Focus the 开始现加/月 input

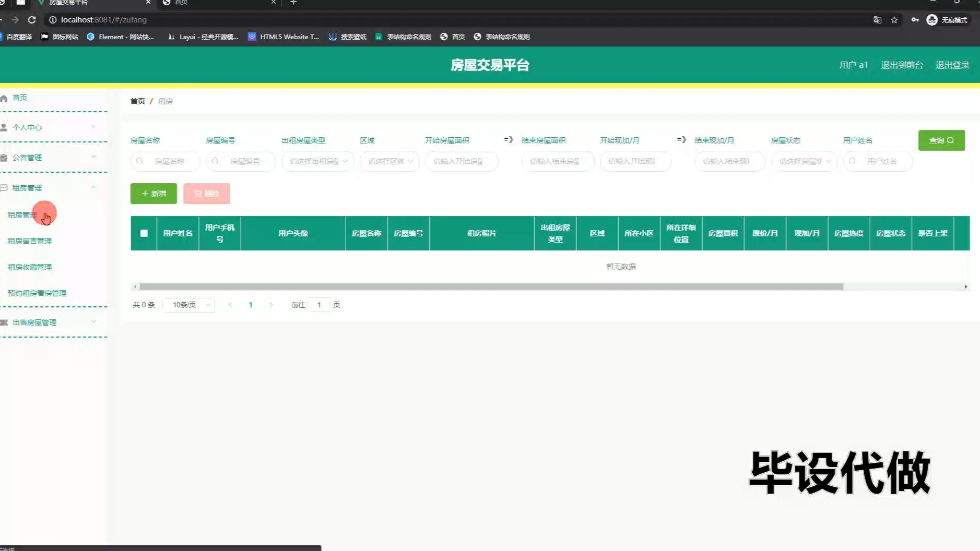(635, 161)
